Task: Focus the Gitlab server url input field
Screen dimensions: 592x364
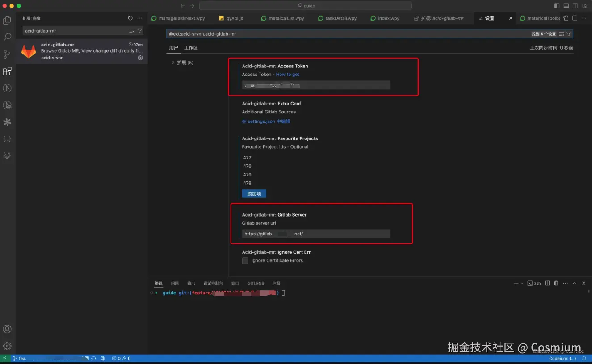Action: pos(316,234)
